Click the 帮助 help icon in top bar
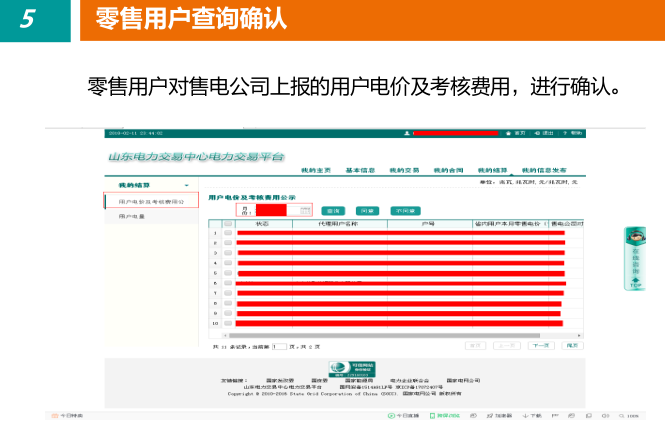The height and width of the screenshot is (434, 665). pos(573,133)
